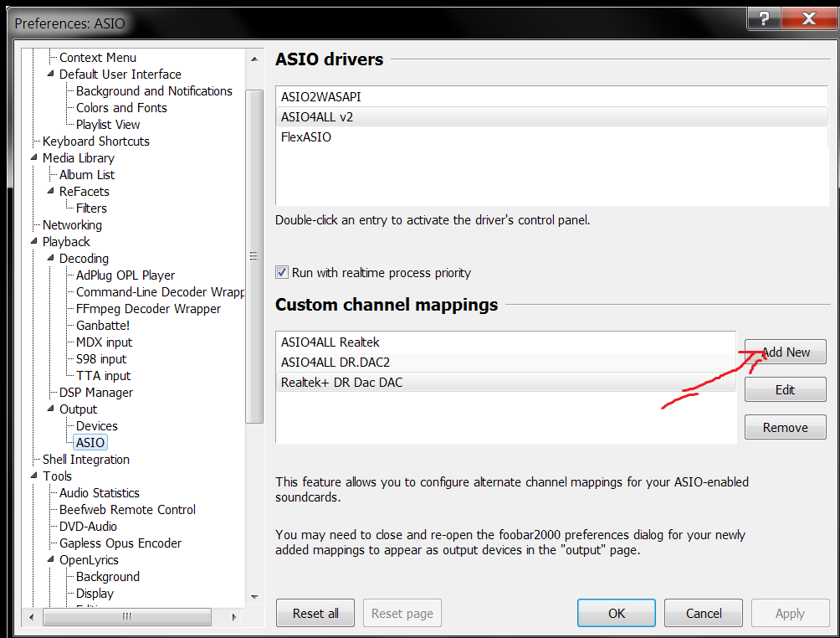The image size is (840, 638).
Task: Open the Devices output page
Action: (96, 426)
